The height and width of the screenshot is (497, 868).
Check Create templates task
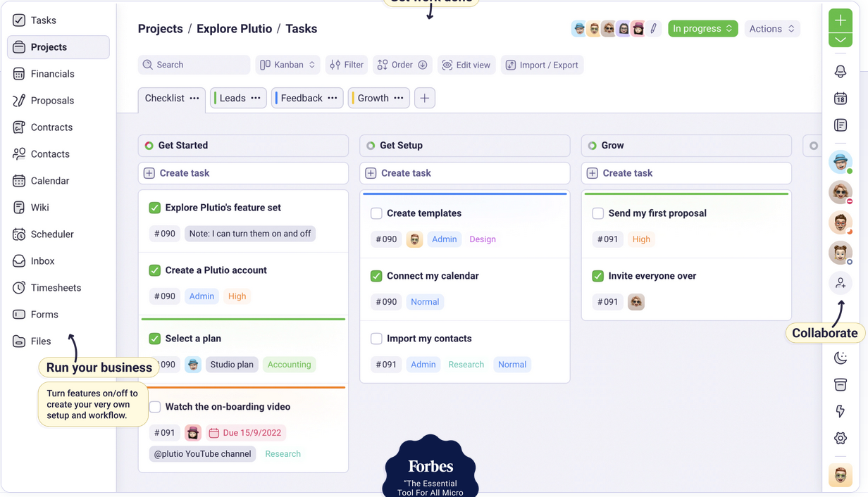click(x=376, y=213)
